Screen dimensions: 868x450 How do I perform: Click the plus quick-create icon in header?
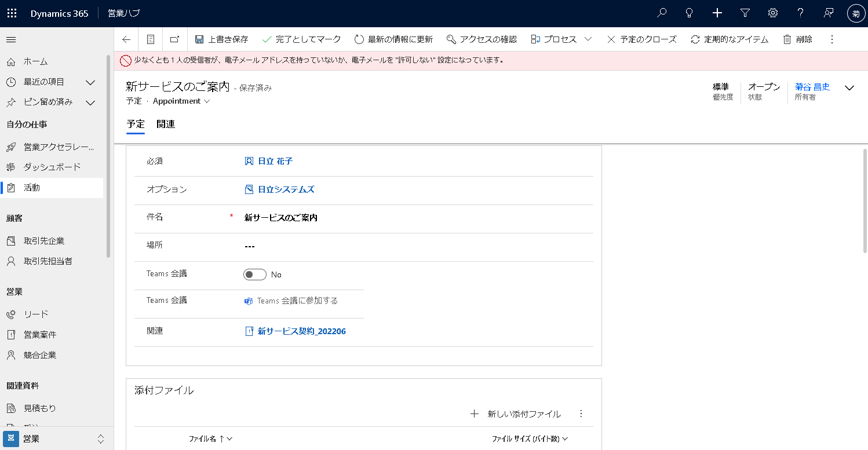coord(717,13)
